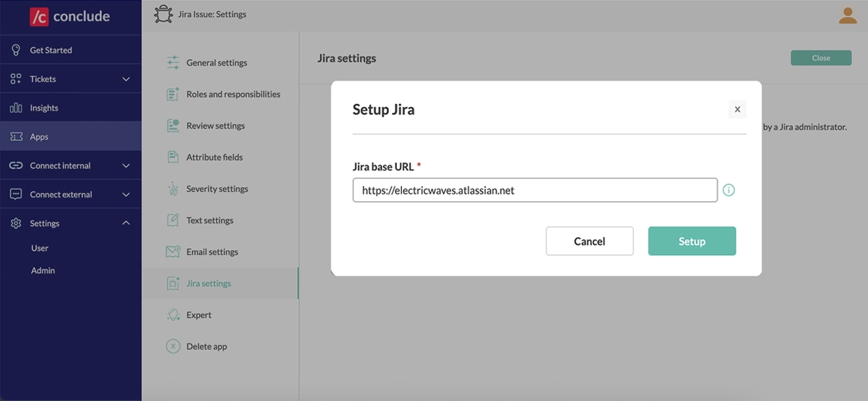Click the General settings sliders icon

(173, 63)
